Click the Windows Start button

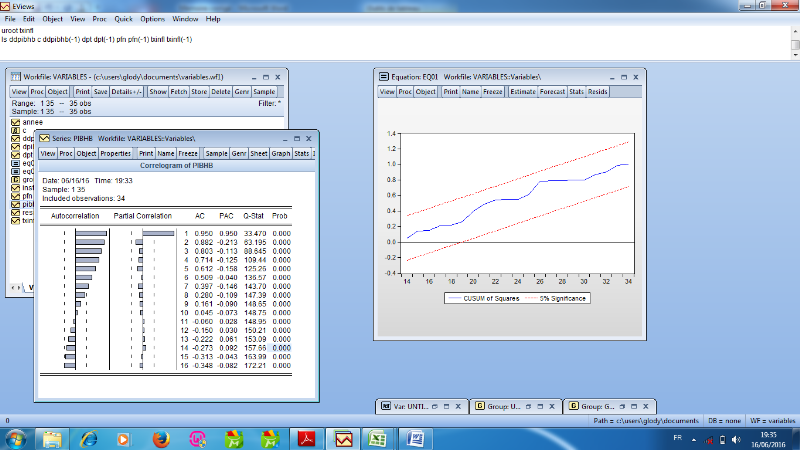point(17,438)
